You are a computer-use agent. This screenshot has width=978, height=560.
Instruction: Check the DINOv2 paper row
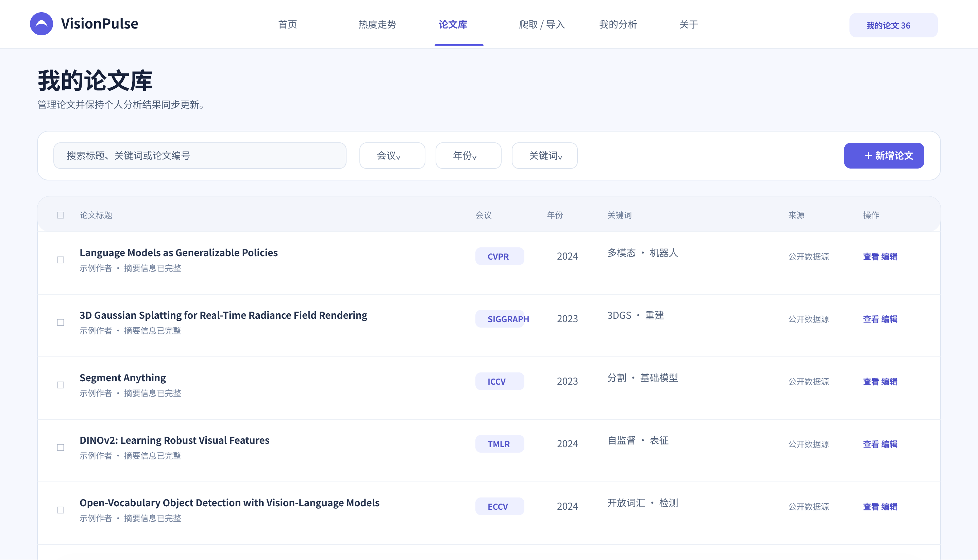point(61,447)
